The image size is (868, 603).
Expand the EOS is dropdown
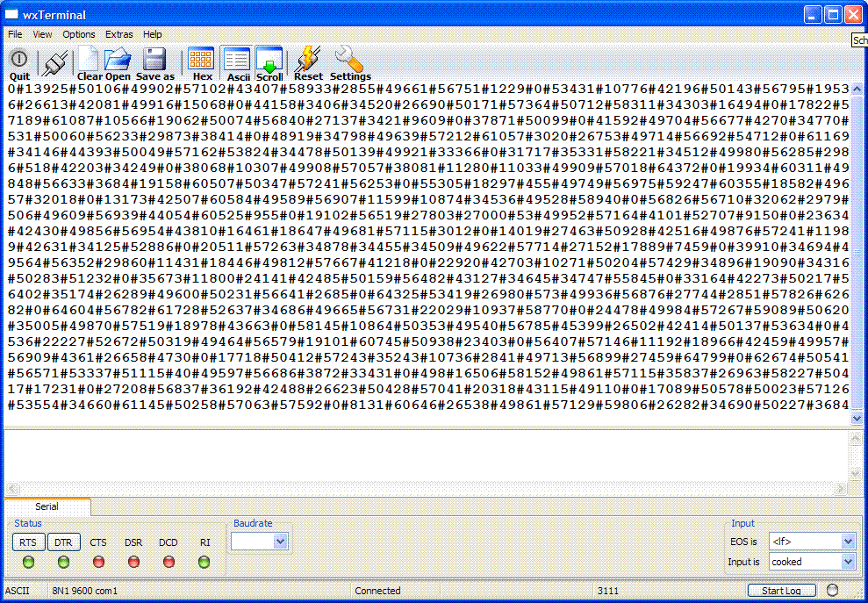tap(848, 541)
